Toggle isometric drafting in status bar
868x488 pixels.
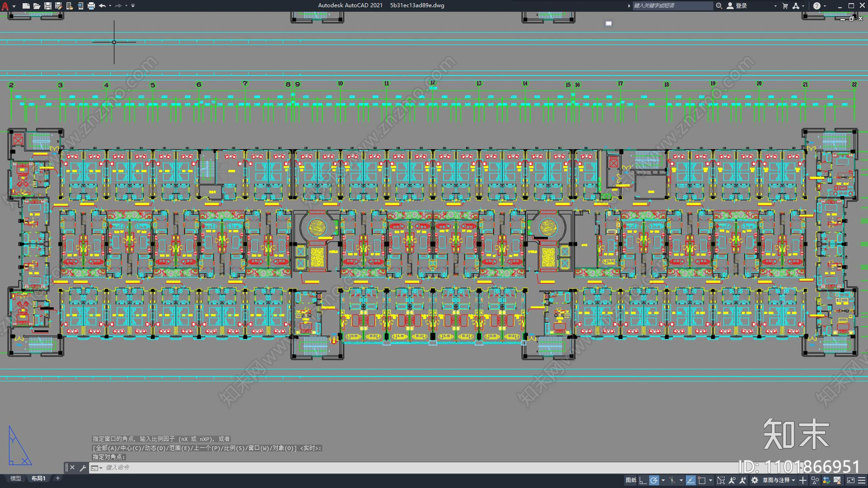pos(672,480)
